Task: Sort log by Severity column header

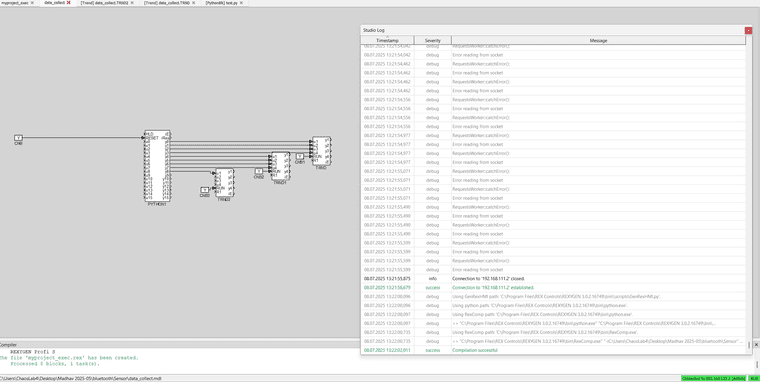Action: [432, 41]
